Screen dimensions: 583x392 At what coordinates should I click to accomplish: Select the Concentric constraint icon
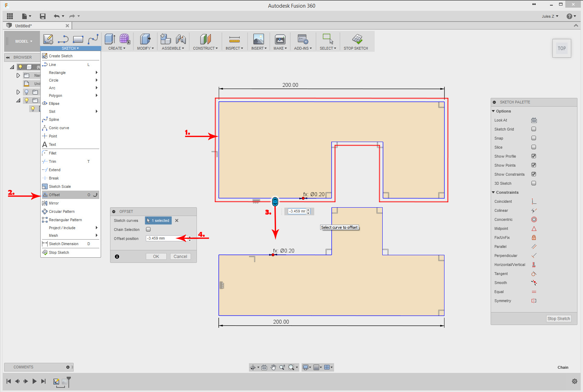click(534, 219)
